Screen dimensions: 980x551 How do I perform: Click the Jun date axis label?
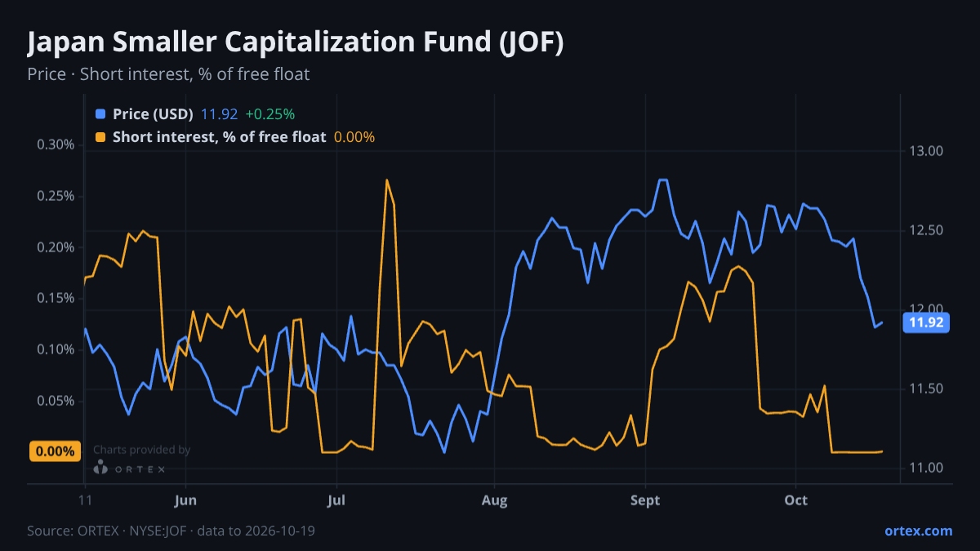click(186, 500)
